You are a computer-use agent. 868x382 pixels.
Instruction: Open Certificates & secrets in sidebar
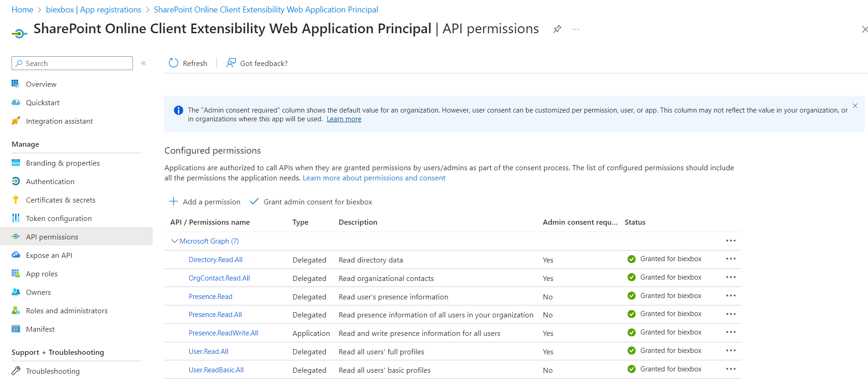(60, 200)
